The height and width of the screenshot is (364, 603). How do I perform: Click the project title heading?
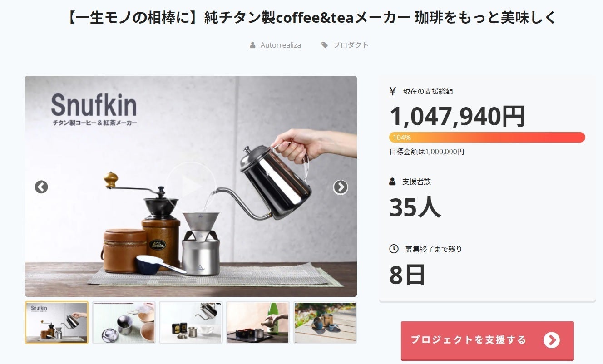click(x=311, y=18)
